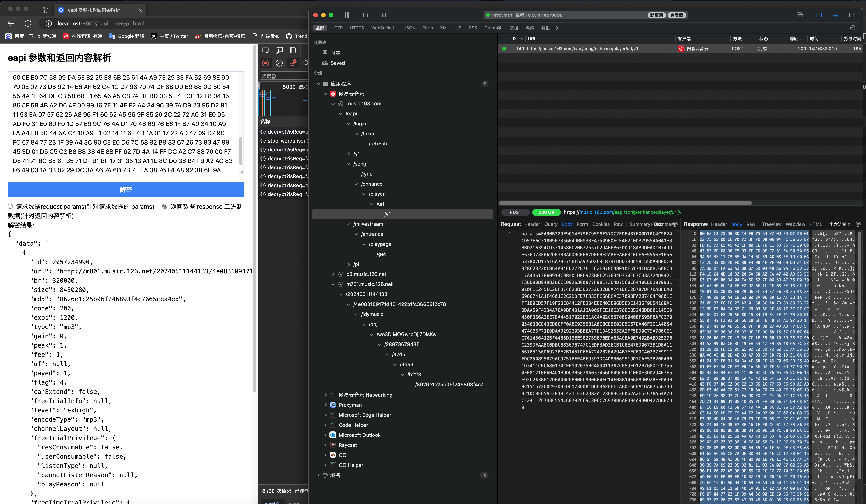Select the request params radio button
This screenshot has height=504, width=866.
point(10,206)
